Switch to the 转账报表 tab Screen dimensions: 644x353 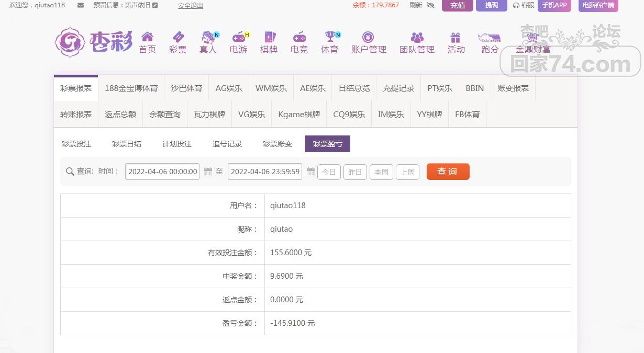76,115
